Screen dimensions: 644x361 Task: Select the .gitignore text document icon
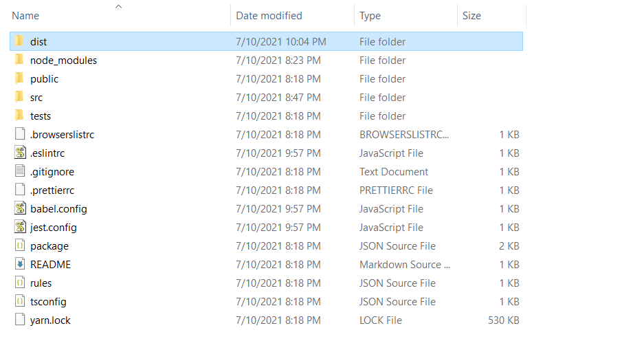(19, 171)
